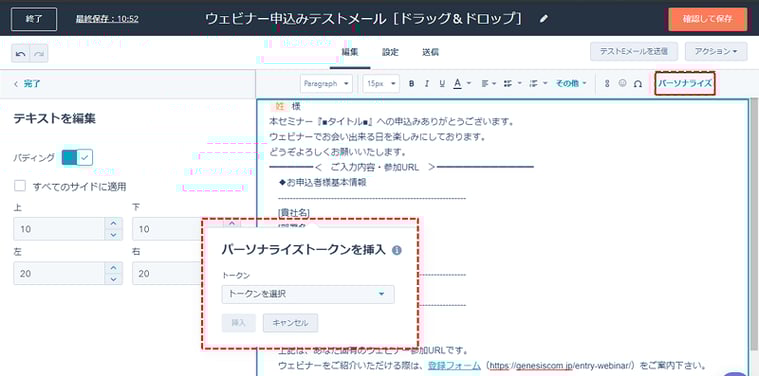The width and height of the screenshot is (759, 376).
Task: Check すべてのサイドに適用 checkbox
Action: 20,186
